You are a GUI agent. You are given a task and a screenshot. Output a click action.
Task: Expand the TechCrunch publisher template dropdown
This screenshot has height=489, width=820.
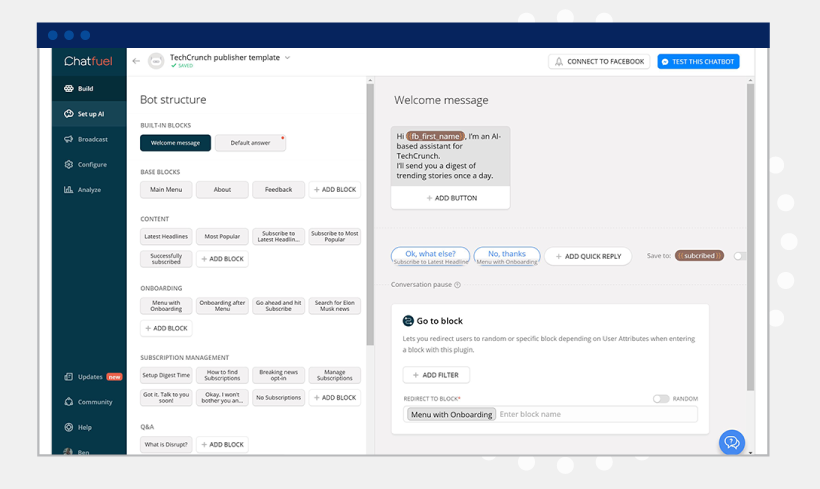pyautogui.click(x=287, y=58)
